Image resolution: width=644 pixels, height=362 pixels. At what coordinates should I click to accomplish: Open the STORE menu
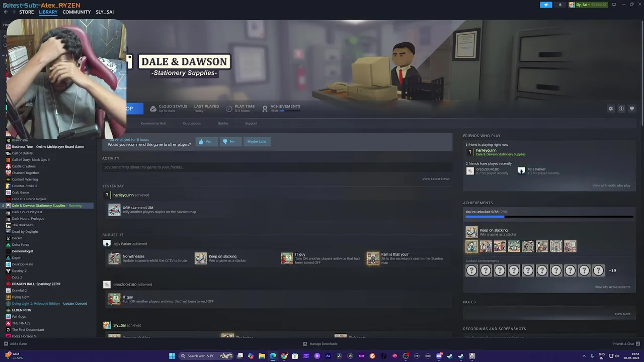[x=26, y=12]
